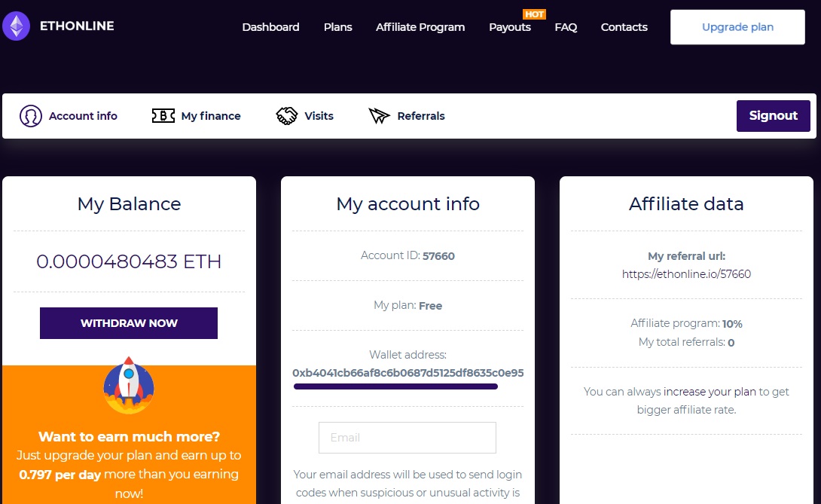This screenshot has width=821, height=504.
Task: Click the Visits handshake icon
Action: tap(287, 116)
